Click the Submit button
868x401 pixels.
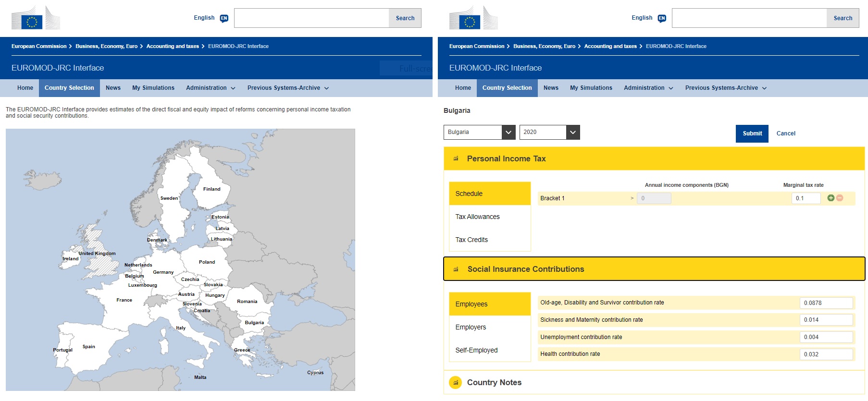[x=752, y=134]
